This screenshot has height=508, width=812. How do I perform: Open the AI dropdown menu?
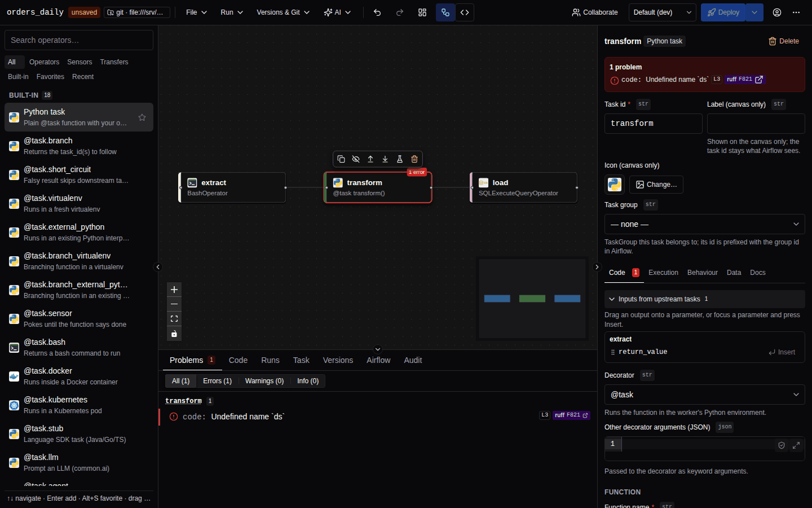click(337, 12)
